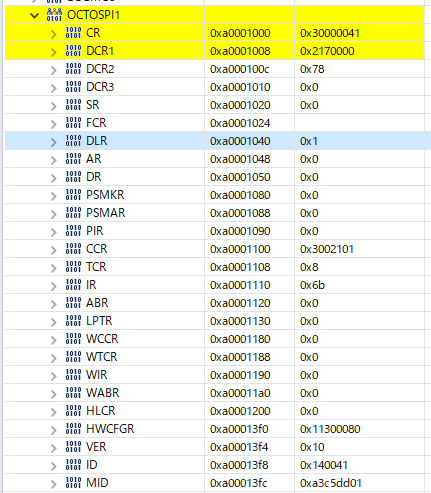Collapse the OCTOSPI1 peripheral node
This screenshot has height=493, width=431.
coord(34,15)
